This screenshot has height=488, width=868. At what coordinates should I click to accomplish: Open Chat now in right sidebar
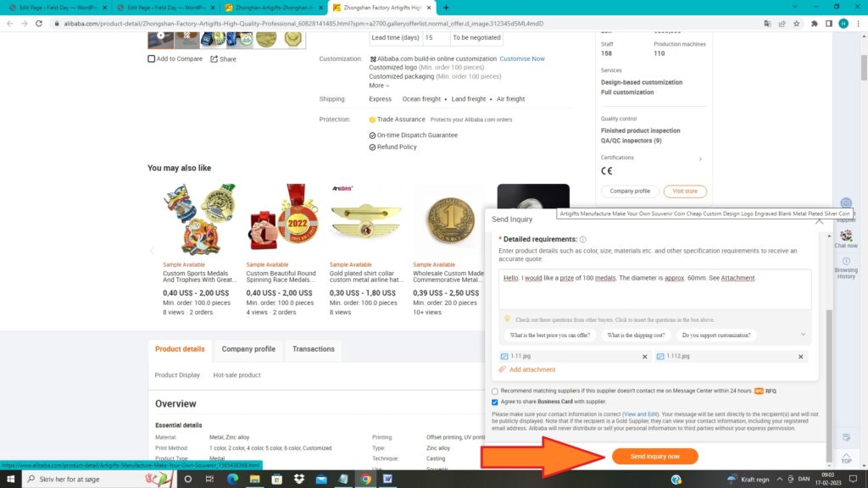[x=845, y=238]
